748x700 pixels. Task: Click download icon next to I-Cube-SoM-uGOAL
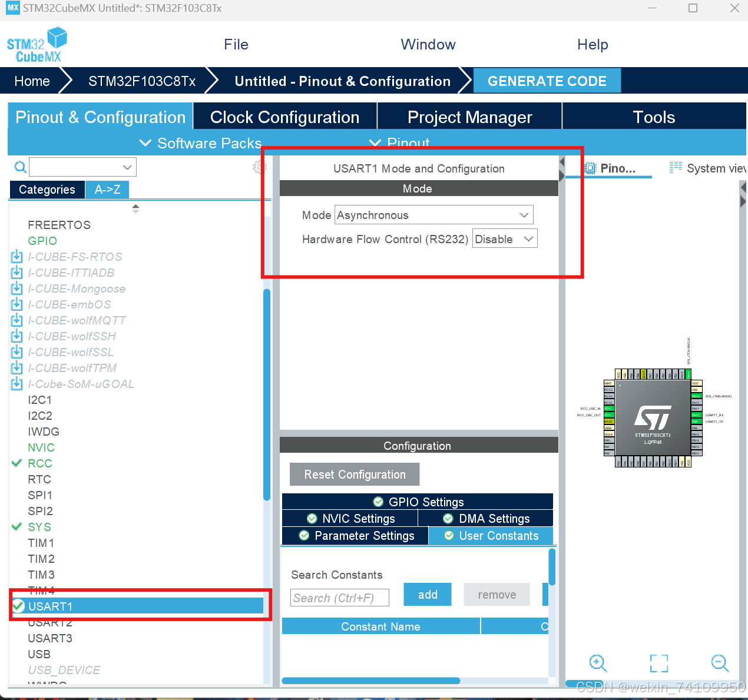coord(17,383)
